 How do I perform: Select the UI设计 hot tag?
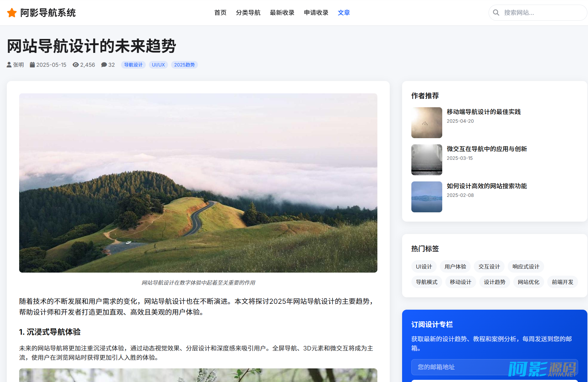(x=424, y=266)
